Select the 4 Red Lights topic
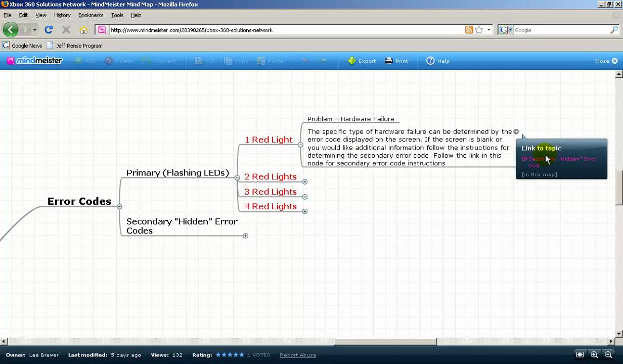Viewport: 623px width, 364px height. pos(271,206)
